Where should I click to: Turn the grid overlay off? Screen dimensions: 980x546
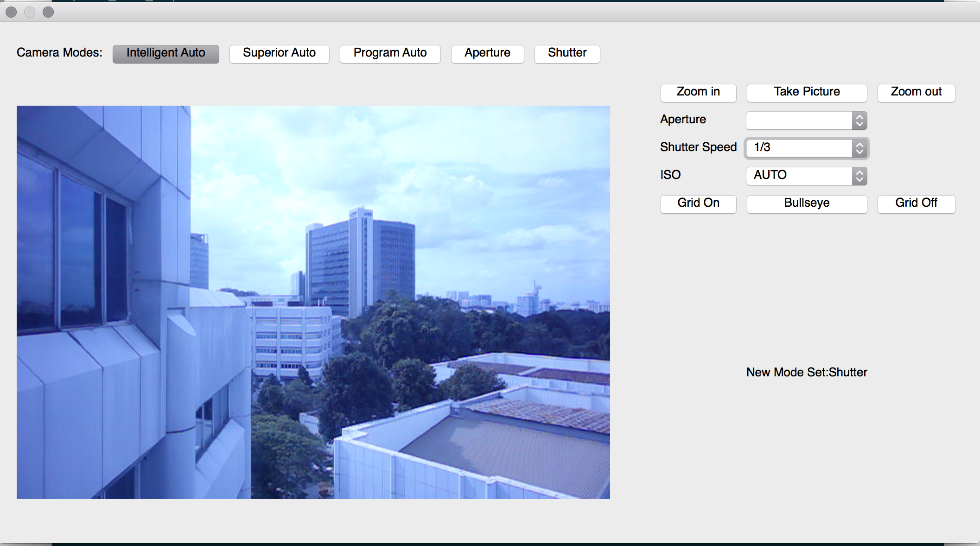tap(916, 203)
